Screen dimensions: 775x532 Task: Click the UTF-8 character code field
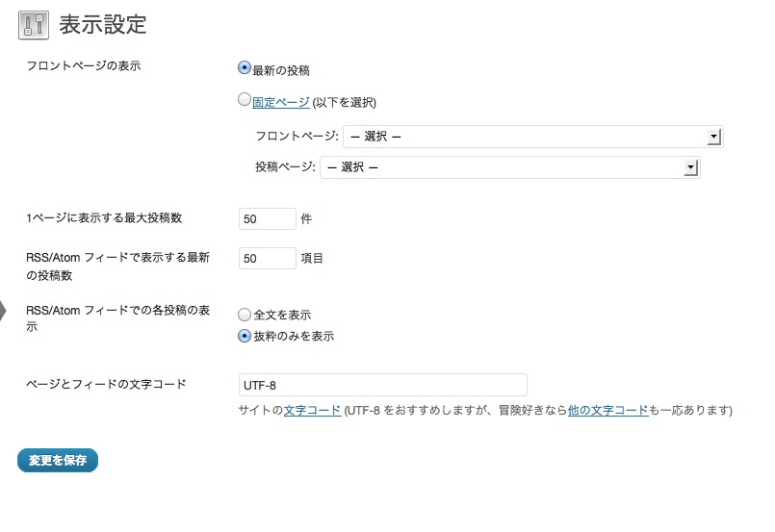point(383,385)
